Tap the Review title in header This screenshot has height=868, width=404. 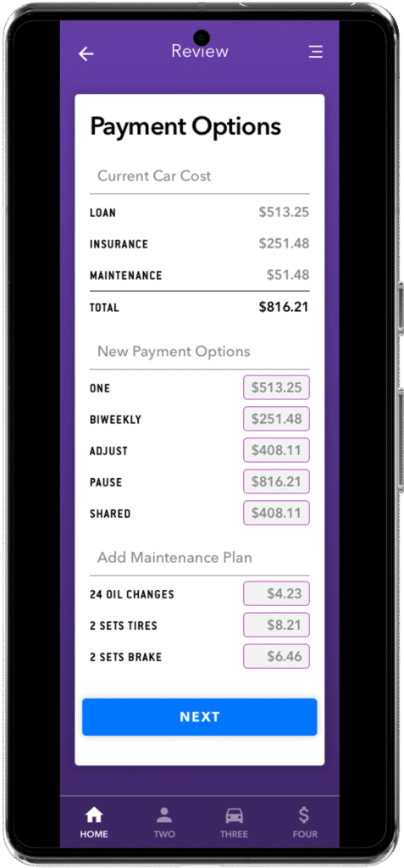(x=200, y=51)
